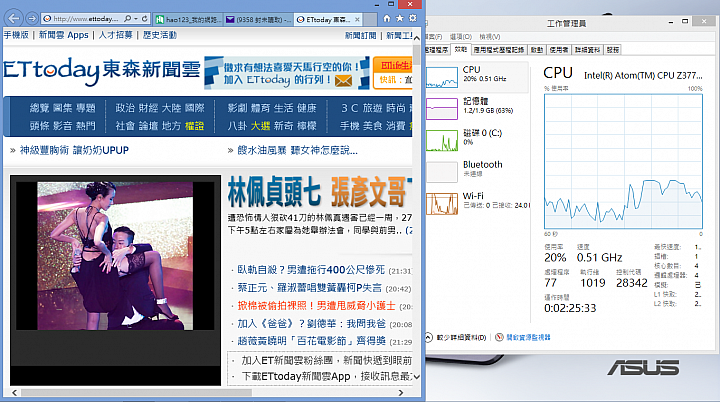The width and height of the screenshot is (720, 402).
Task: Open the 神級豐胸術 讓奶奶UPUP link
Action: click(74, 150)
